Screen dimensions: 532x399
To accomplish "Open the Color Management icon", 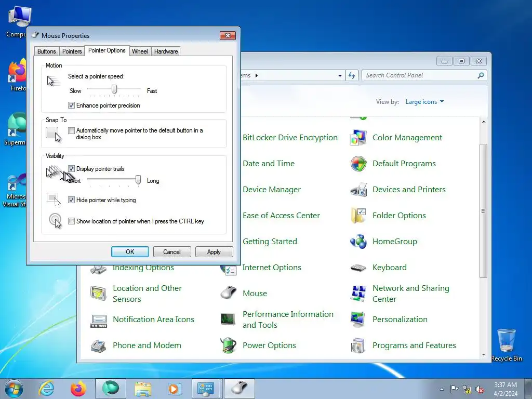I will (x=358, y=138).
